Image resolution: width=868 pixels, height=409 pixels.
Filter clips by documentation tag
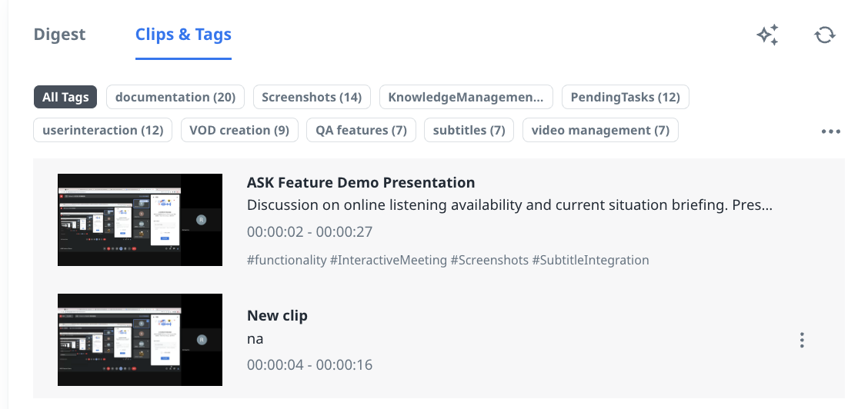tap(175, 97)
